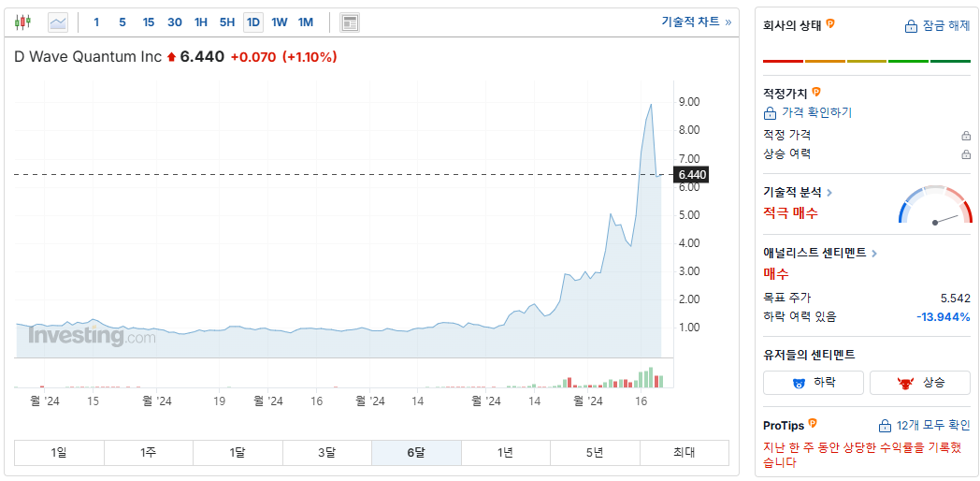Screen dimensions: 980x481
Task: Select the 1W interval
Action: (280, 22)
